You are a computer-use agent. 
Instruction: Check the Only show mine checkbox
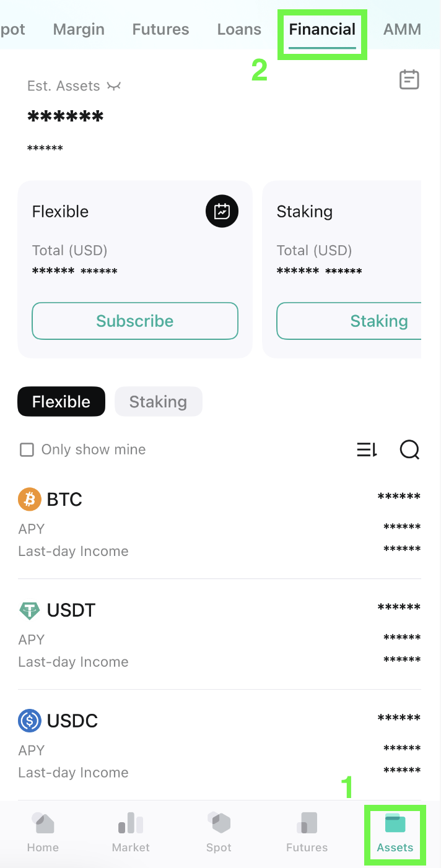coord(27,449)
